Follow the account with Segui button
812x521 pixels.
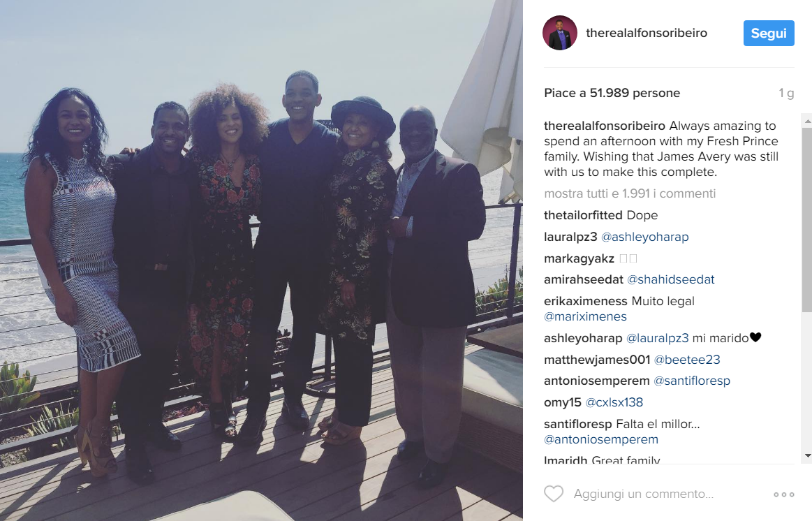pos(769,33)
